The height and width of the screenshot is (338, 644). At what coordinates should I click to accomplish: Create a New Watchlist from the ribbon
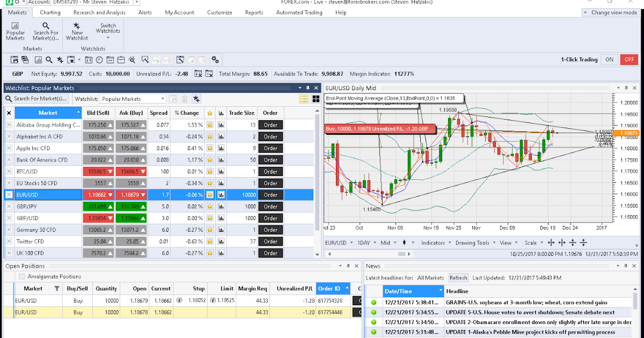pos(77,31)
